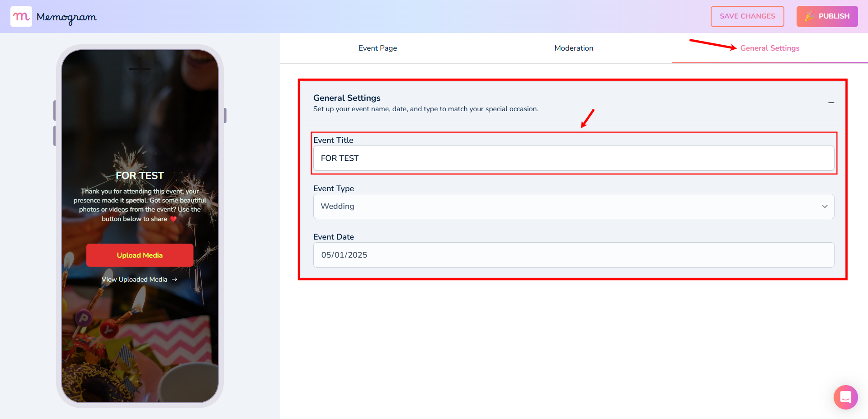Image resolution: width=868 pixels, height=419 pixels.
Task: Click the Memogram logo icon
Action: pos(21,17)
